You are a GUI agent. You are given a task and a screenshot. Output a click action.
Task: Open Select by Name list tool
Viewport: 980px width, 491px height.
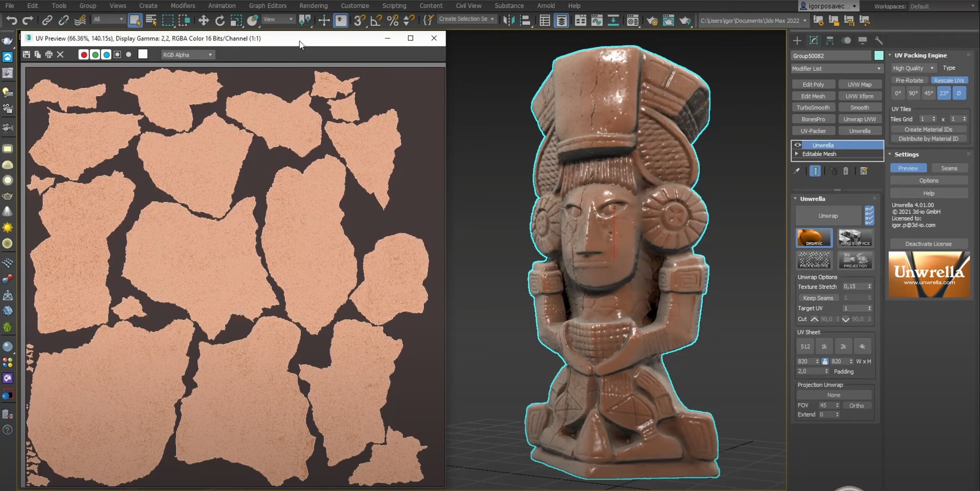pyautogui.click(x=151, y=20)
